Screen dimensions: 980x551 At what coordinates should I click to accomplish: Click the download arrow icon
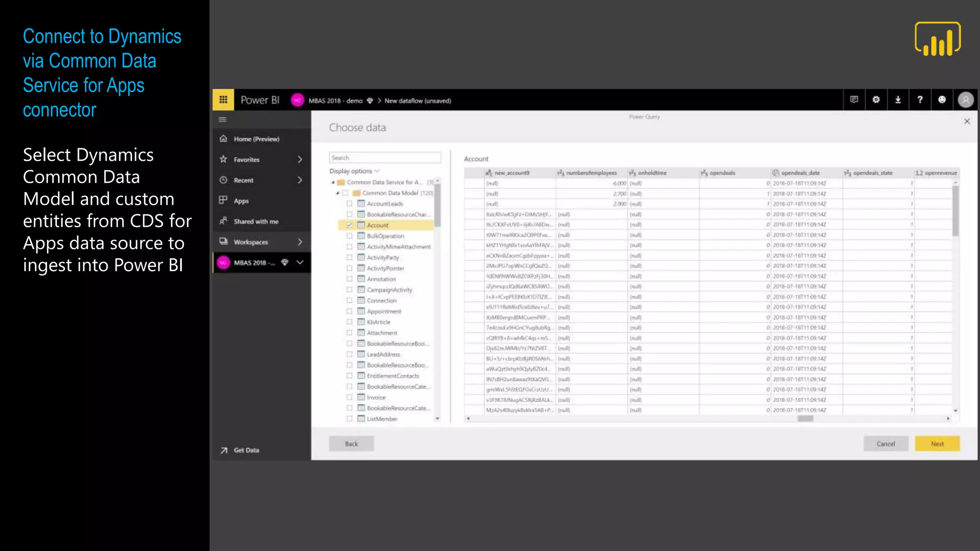(898, 99)
